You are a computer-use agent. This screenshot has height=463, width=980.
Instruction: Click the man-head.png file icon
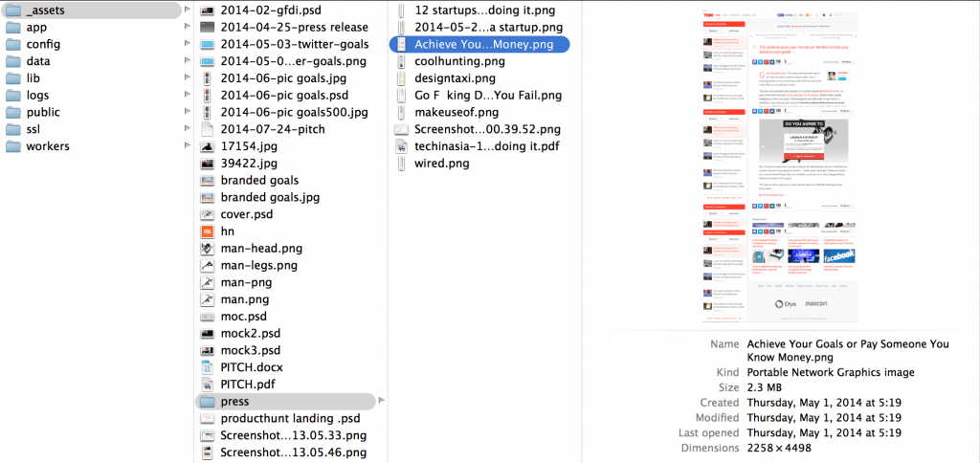(x=207, y=249)
